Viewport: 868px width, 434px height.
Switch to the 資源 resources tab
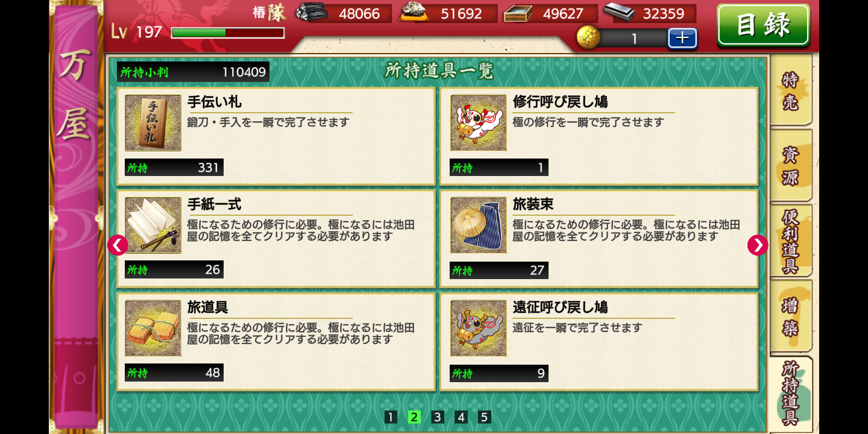coord(791,165)
